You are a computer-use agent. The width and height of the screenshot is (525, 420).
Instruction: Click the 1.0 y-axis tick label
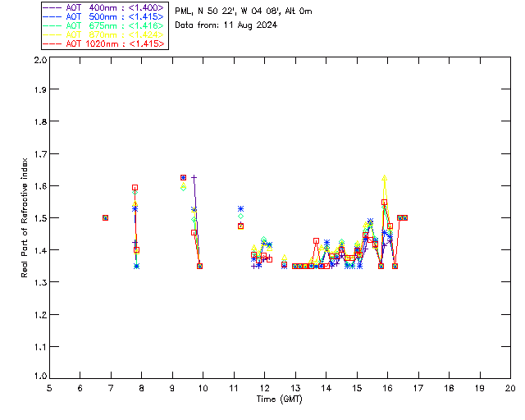pyautogui.click(x=40, y=376)
